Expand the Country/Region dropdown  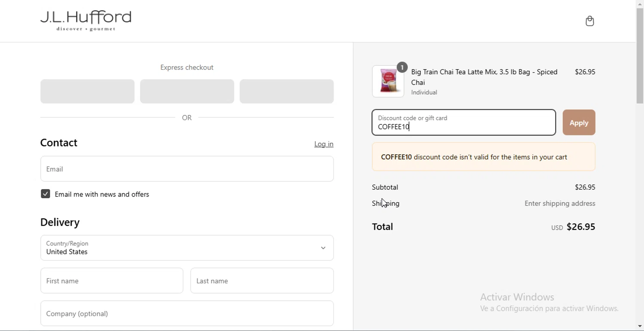(x=187, y=248)
